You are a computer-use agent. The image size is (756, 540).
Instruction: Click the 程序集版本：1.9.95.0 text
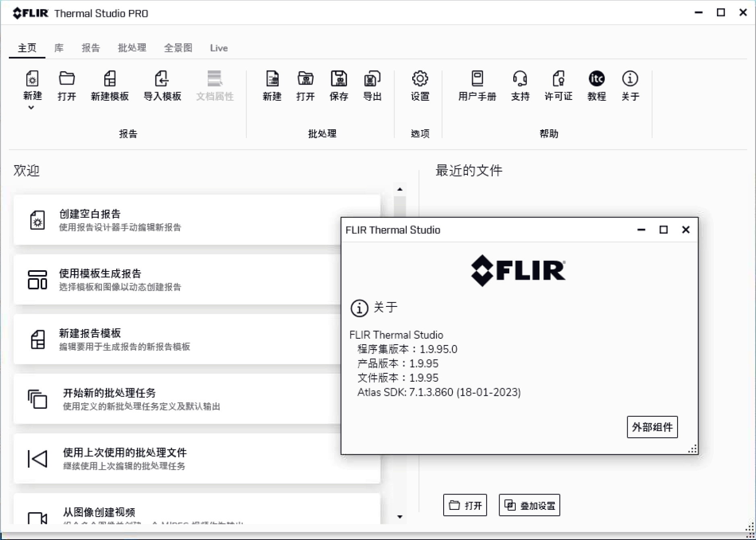[407, 349]
